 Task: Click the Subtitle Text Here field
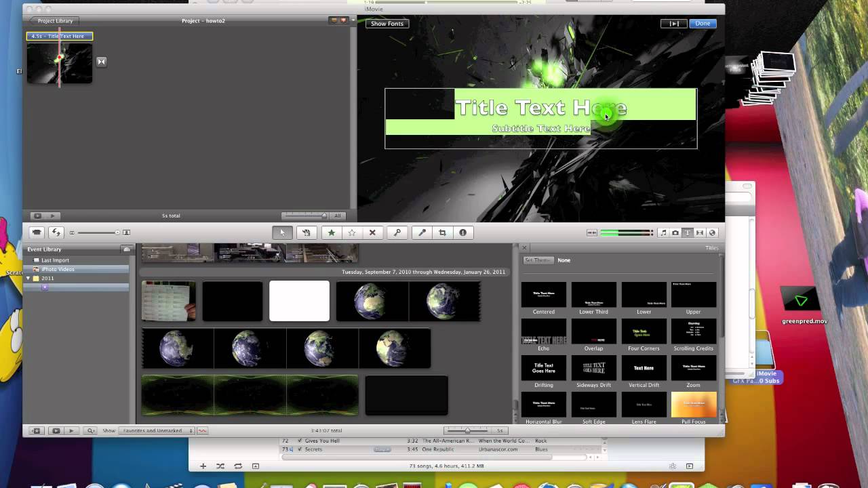tap(540, 128)
